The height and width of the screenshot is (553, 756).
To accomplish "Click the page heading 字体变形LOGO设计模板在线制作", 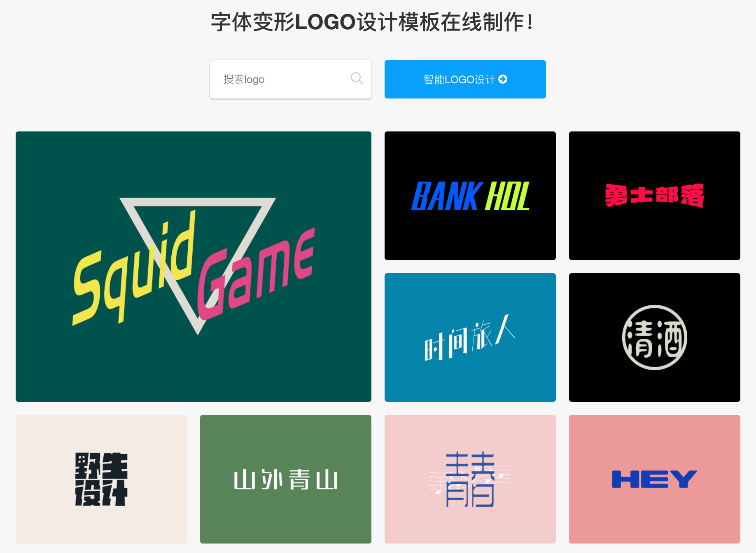I will [x=372, y=22].
